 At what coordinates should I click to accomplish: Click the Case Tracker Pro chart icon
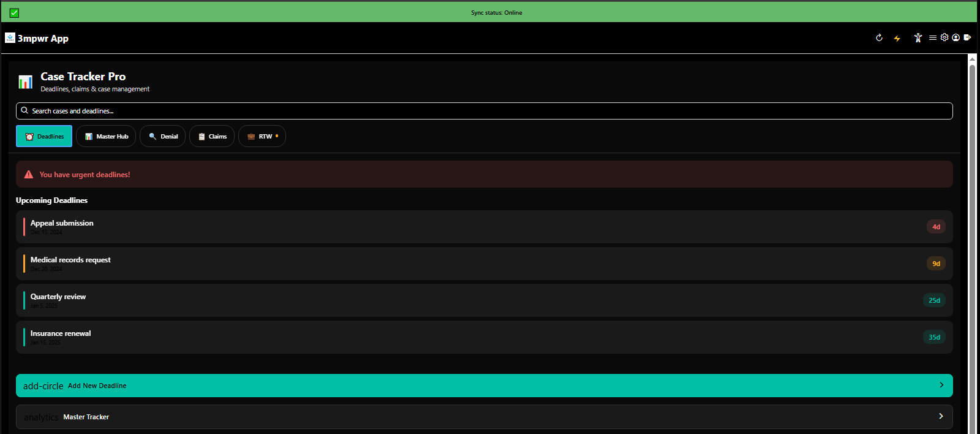click(x=25, y=82)
